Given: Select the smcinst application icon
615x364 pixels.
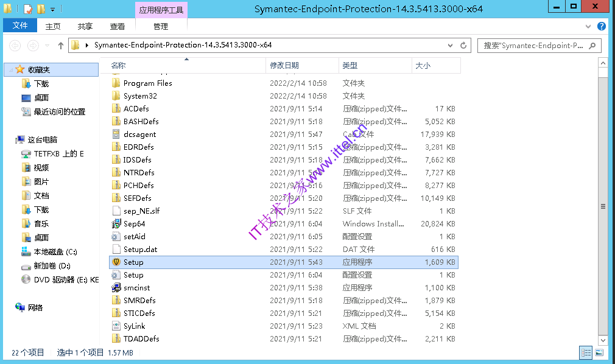Looking at the screenshot, I should click(x=116, y=287).
